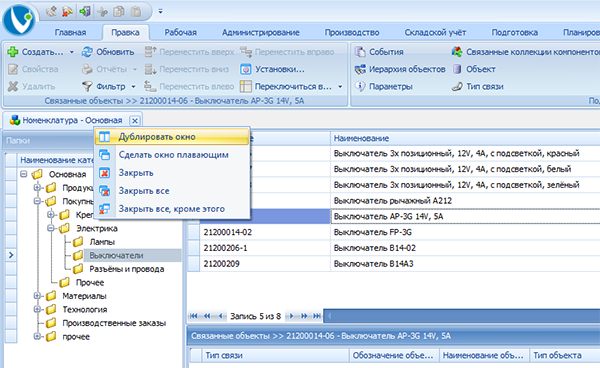Click the Удалить cross icon
The height and width of the screenshot is (368, 600).
tap(13, 86)
